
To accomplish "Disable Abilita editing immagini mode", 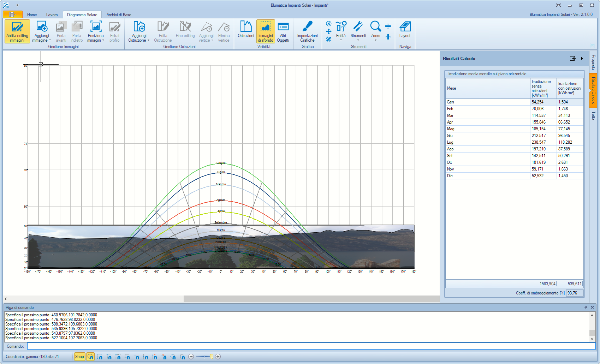I will pyautogui.click(x=17, y=31).
